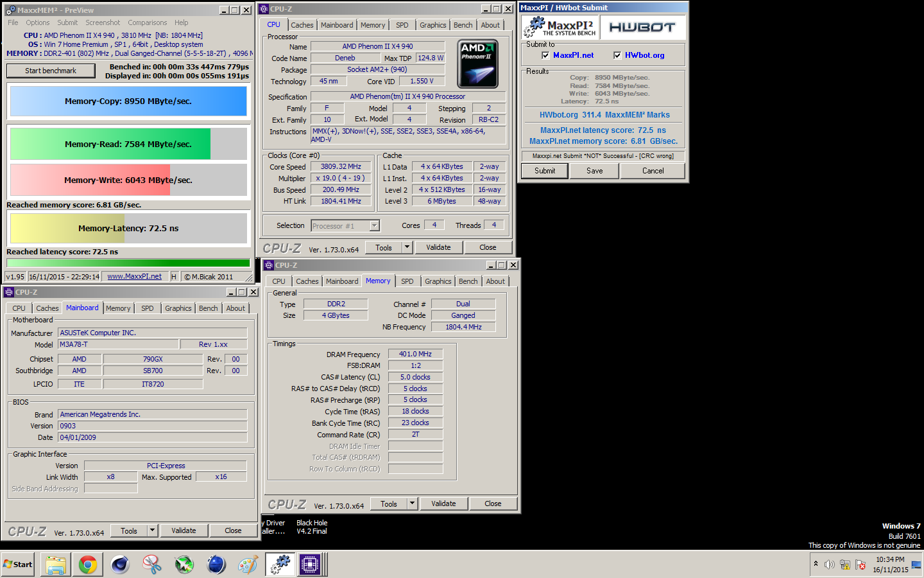Click Submit button in HWbot Submit dialog
The width and height of the screenshot is (924, 578).
(545, 171)
